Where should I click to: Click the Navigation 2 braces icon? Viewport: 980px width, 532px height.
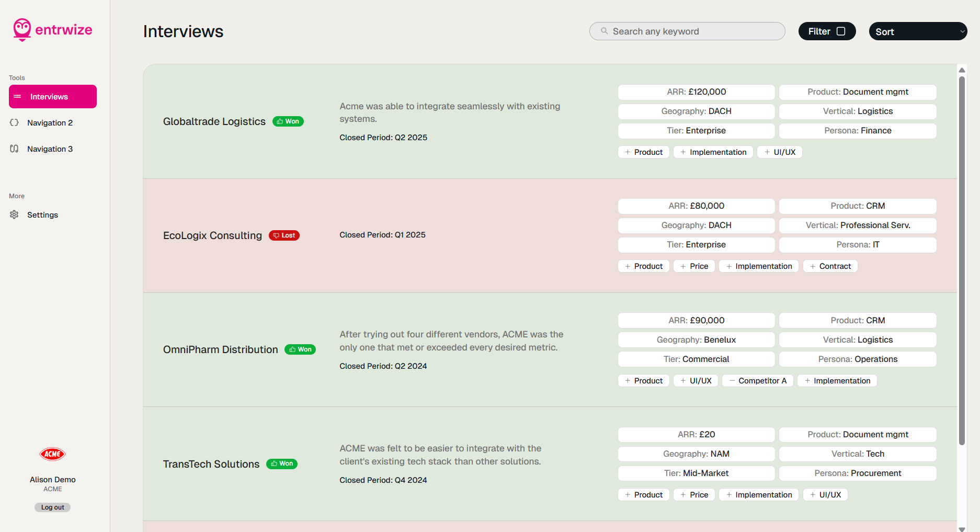click(x=14, y=122)
